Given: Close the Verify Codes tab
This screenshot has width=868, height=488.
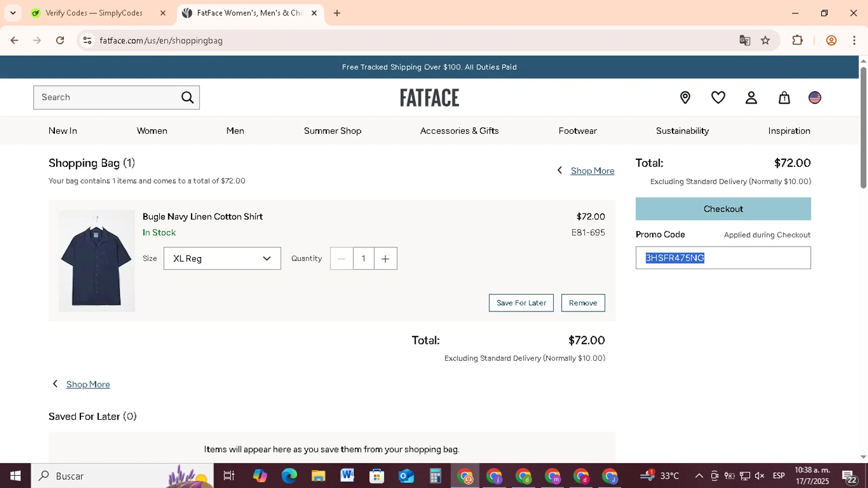Looking at the screenshot, I should click(163, 13).
